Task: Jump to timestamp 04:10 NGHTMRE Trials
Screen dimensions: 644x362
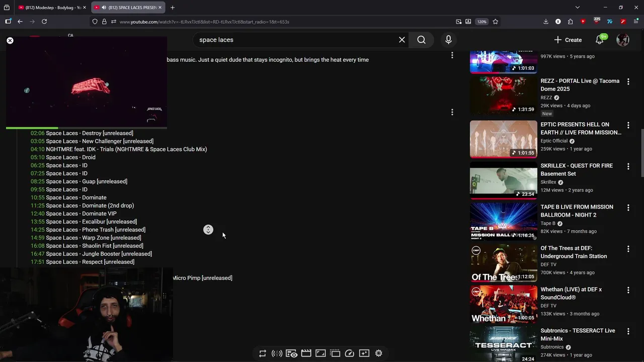Action: click(x=38, y=149)
